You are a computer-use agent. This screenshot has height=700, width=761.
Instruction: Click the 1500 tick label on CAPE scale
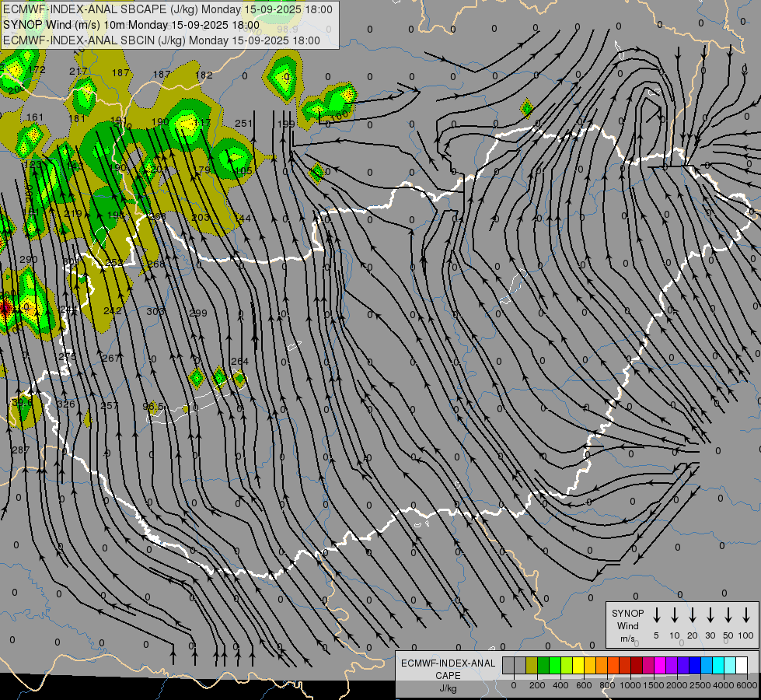click(653, 685)
